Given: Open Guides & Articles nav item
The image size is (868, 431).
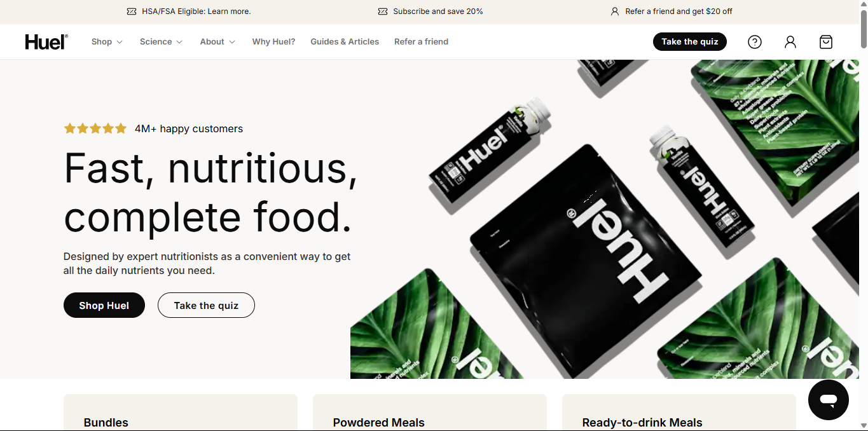Looking at the screenshot, I should coord(345,42).
